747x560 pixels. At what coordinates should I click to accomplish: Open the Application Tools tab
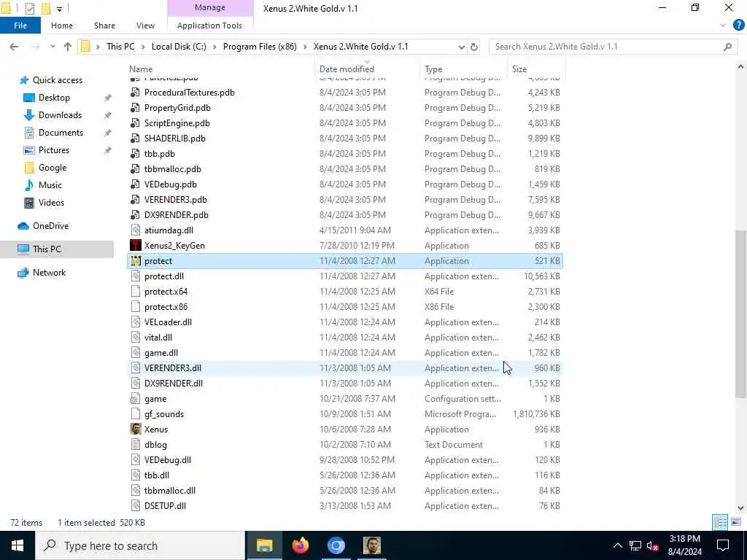pos(209,26)
